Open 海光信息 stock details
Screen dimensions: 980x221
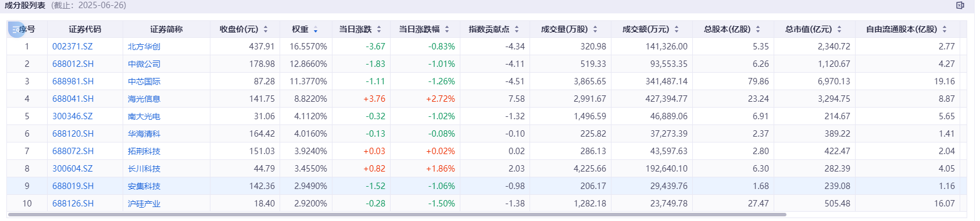tap(144, 99)
